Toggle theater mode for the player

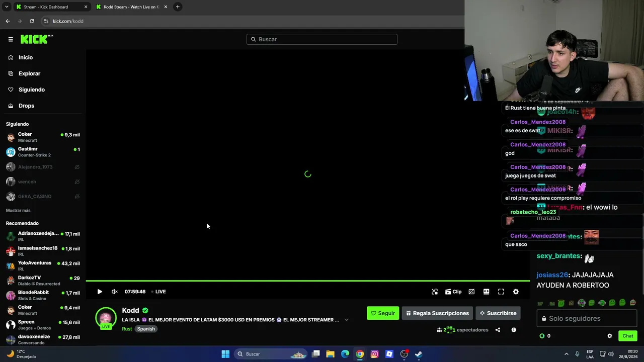[x=486, y=292]
